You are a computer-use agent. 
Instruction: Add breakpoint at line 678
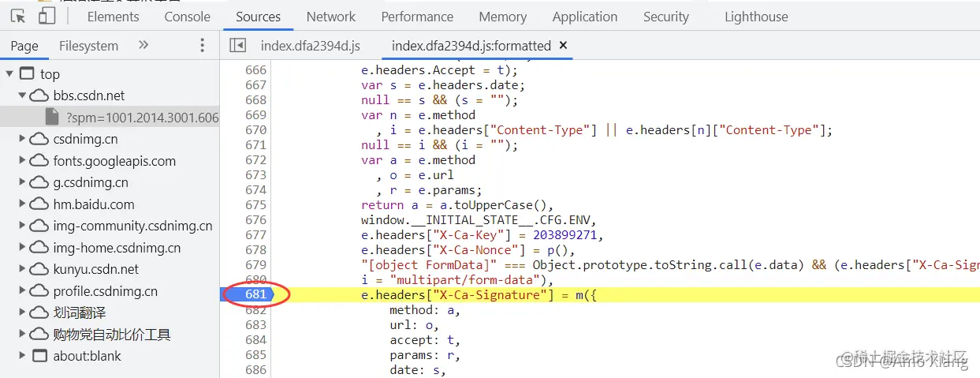click(255, 250)
